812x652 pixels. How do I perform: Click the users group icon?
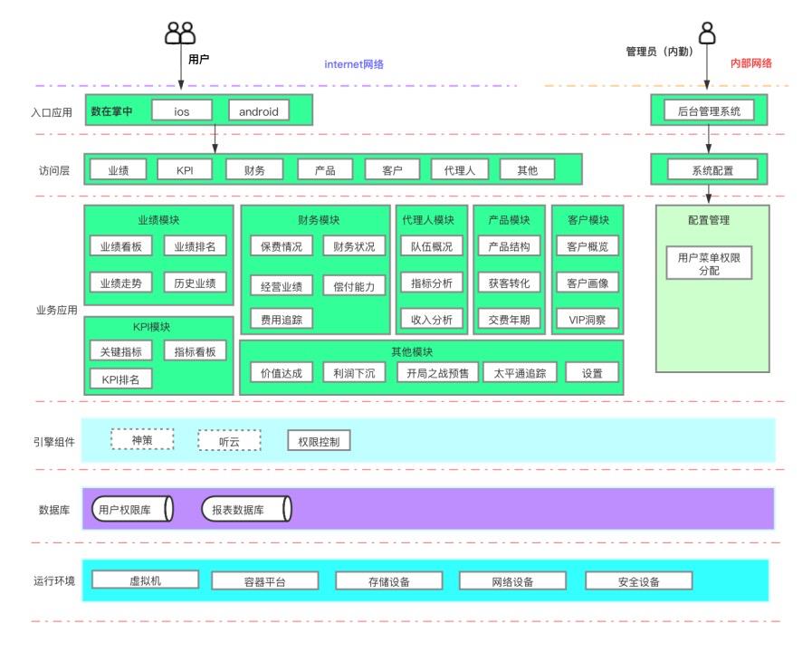pos(179,34)
